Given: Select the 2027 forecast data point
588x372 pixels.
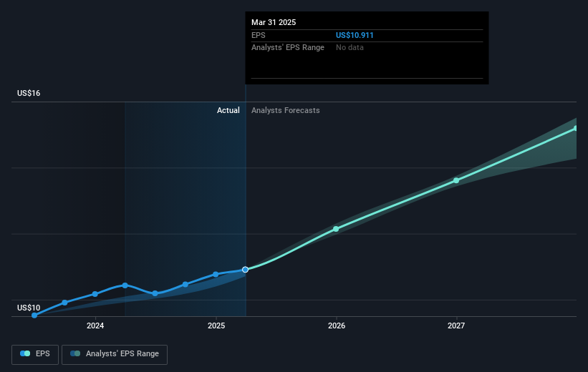Looking at the screenshot, I should (456, 180).
